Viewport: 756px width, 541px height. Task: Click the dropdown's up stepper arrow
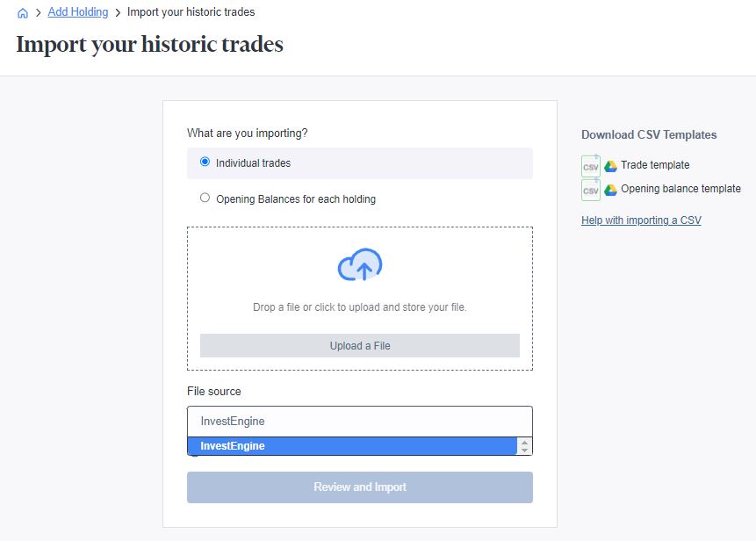click(524, 442)
